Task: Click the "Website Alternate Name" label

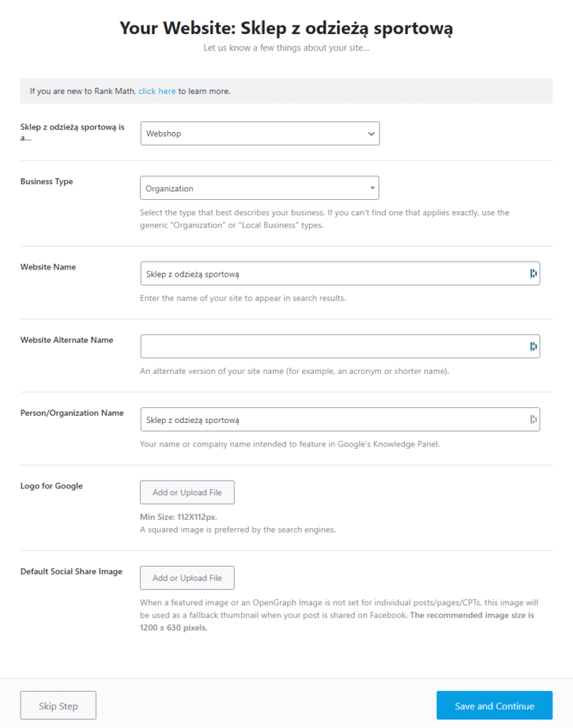Action: [x=67, y=340]
